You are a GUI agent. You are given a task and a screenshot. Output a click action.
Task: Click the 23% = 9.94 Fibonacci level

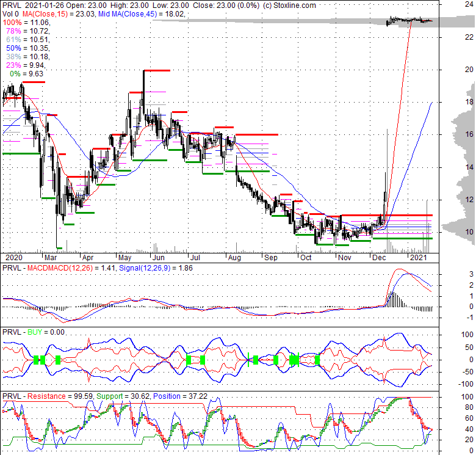pyautogui.click(x=26, y=65)
